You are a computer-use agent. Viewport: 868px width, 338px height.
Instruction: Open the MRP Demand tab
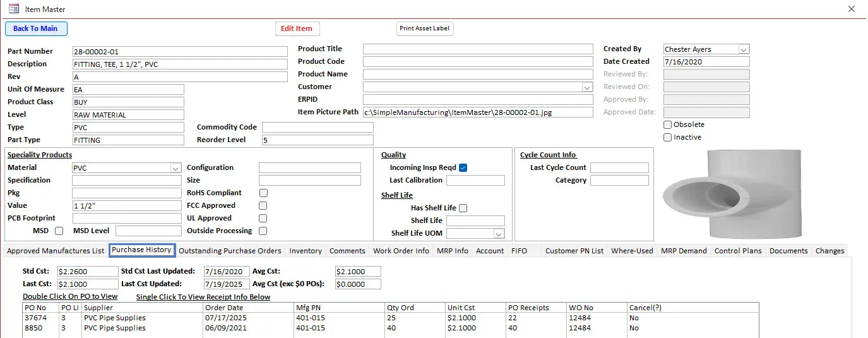pyautogui.click(x=684, y=251)
